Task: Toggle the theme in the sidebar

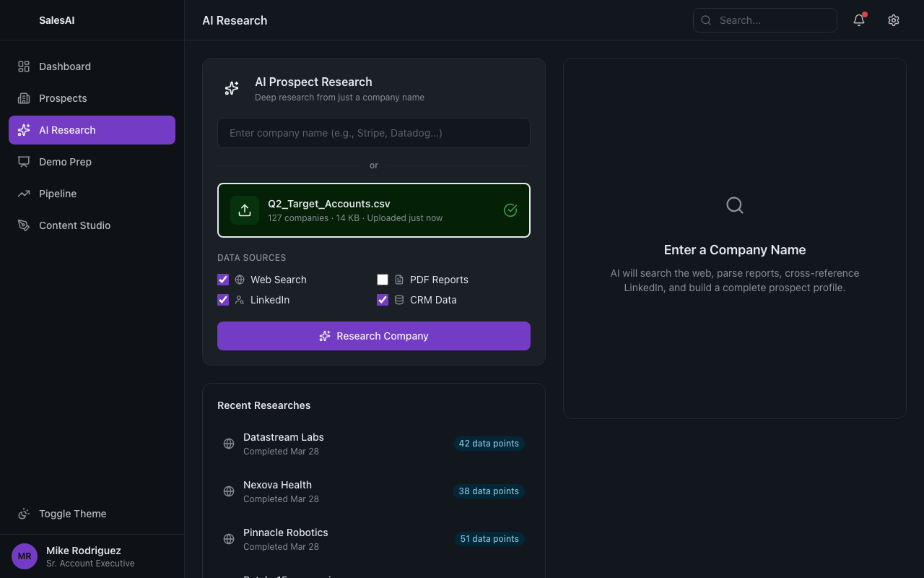Action: (72, 514)
